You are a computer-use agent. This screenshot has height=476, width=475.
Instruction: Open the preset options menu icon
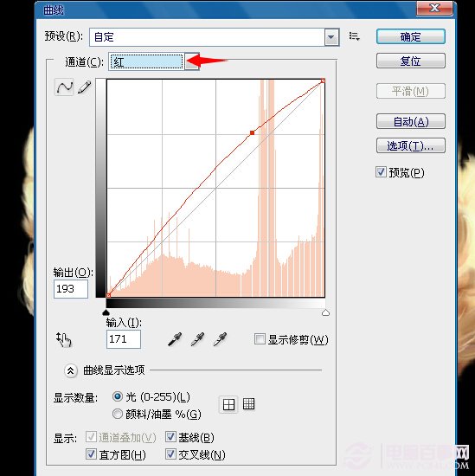point(354,36)
